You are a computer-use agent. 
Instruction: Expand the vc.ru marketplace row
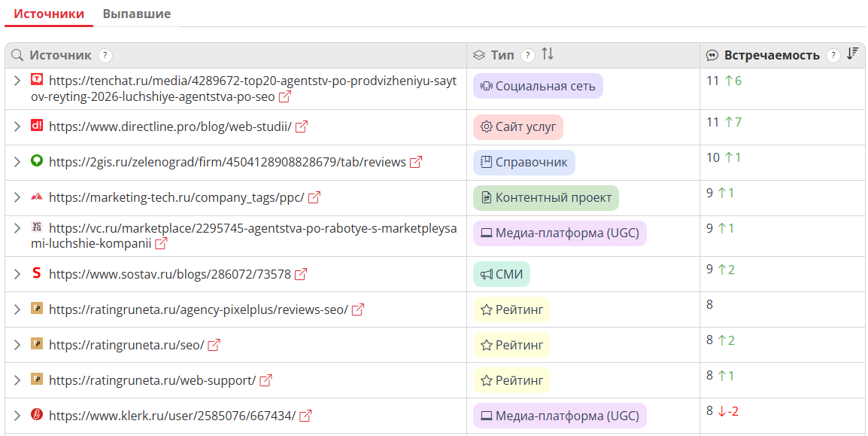17,227
